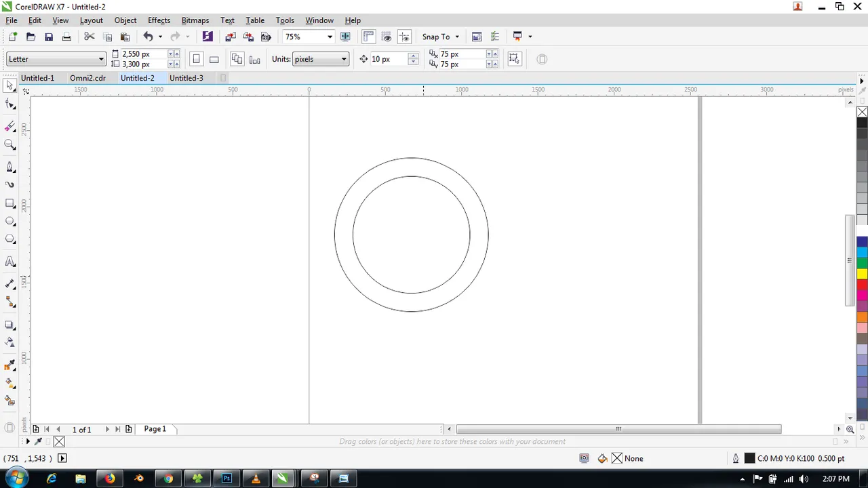
Task: Import a file into the document
Action: pos(231,37)
